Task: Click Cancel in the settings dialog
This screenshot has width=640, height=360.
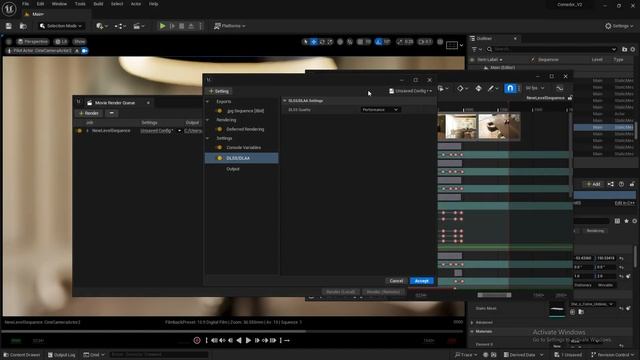Action: pos(396,281)
